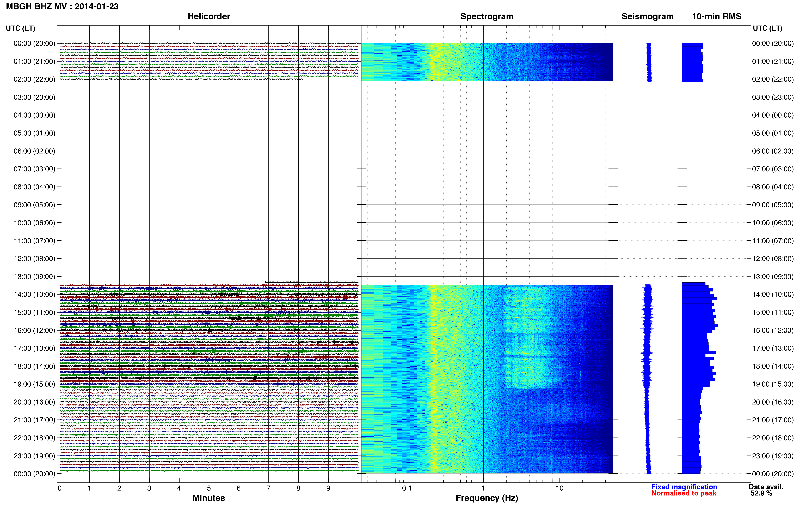Click 'UTC (LT)' label beside the RMS panel
812x508 pixels.
pos(767,28)
